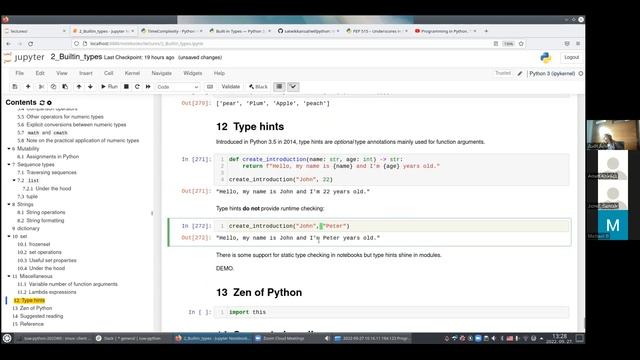
Task: Run the current cell
Action: coord(109,87)
